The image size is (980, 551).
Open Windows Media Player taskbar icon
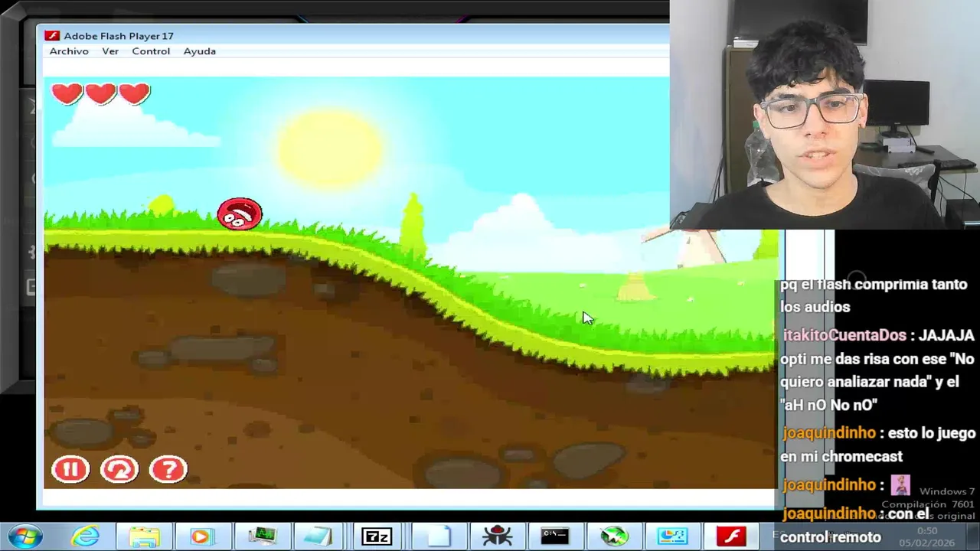[x=202, y=536]
